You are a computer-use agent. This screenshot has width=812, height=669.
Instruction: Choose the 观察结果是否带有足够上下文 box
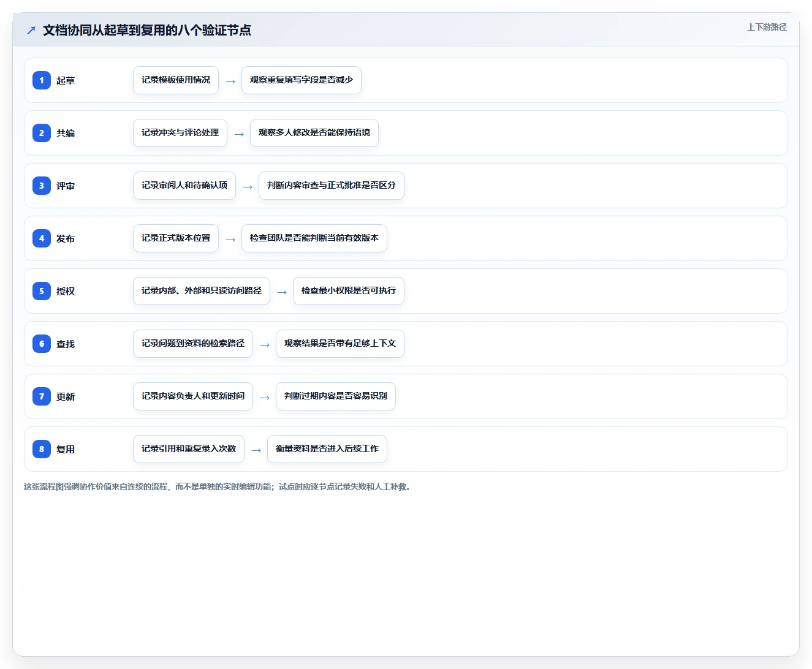click(340, 344)
